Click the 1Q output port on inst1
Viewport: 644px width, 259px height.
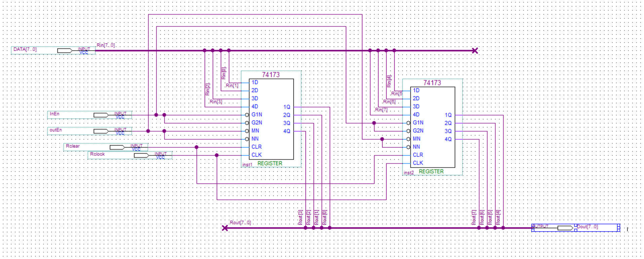287,107
